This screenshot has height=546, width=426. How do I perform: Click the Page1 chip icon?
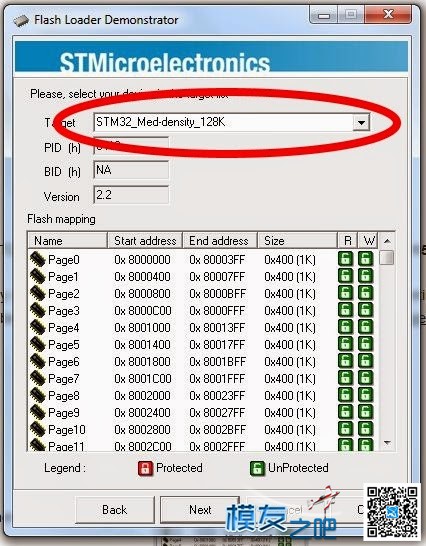pos(37,276)
